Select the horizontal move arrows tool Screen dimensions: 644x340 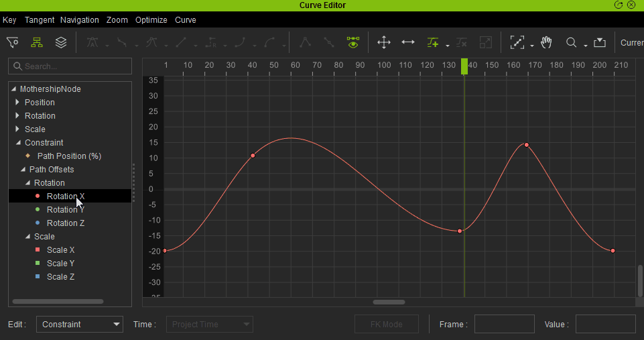408,42
